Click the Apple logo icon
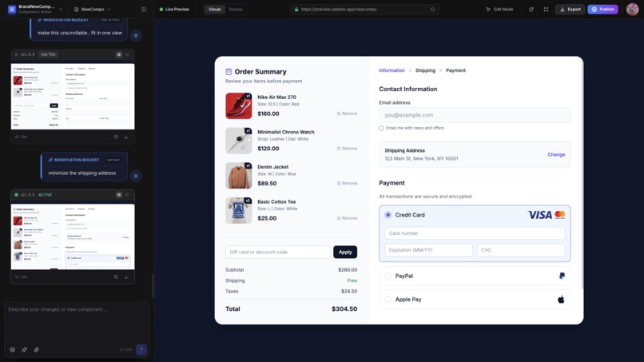Image resolution: width=644 pixels, height=362 pixels. [561, 299]
